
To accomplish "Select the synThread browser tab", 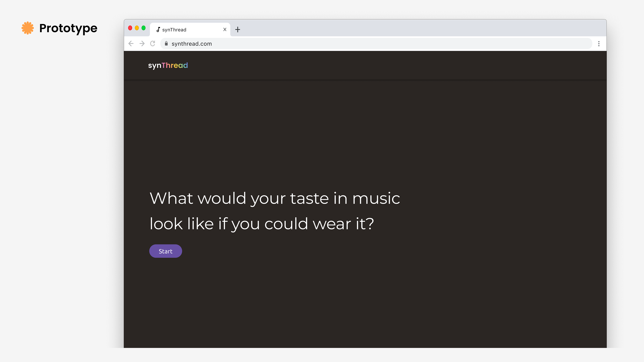I will tap(185, 30).
